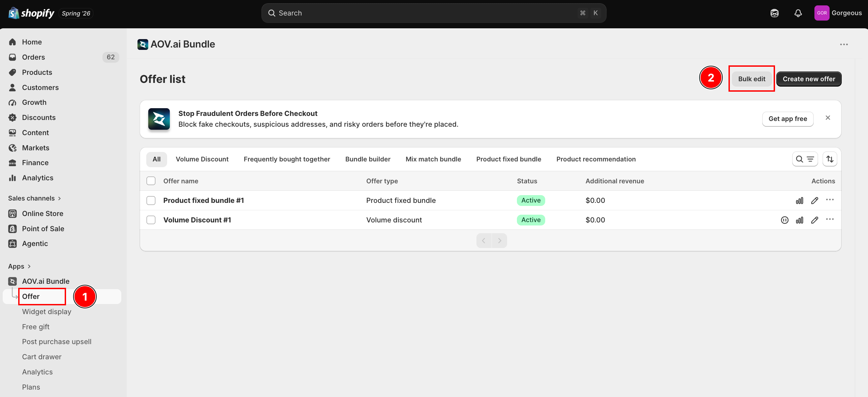Click the Spring '26 edition badge
The width and height of the screenshot is (868, 397).
click(x=76, y=13)
